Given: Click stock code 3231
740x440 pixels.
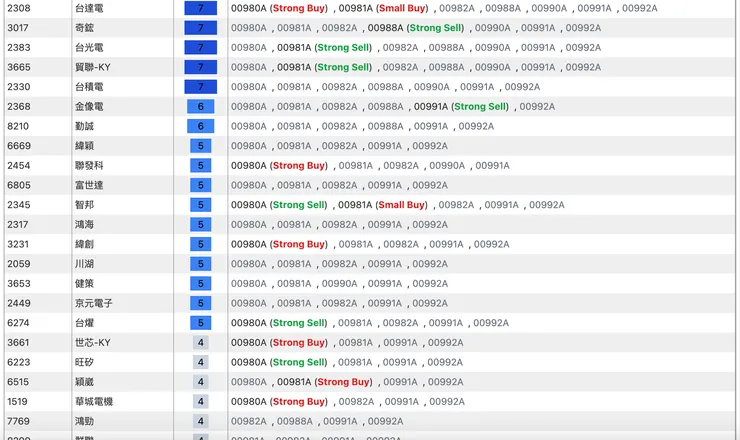Looking at the screenshot, I should [18, 244].
